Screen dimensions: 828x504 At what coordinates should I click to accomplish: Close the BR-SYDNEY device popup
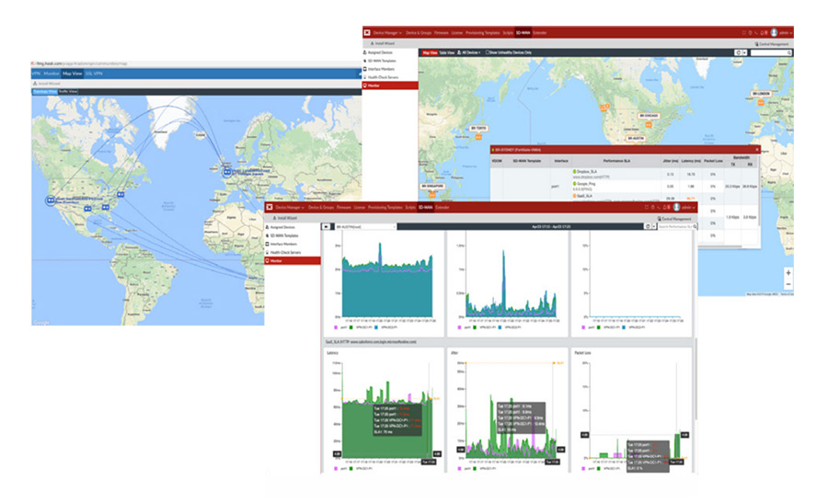[757, 148]
